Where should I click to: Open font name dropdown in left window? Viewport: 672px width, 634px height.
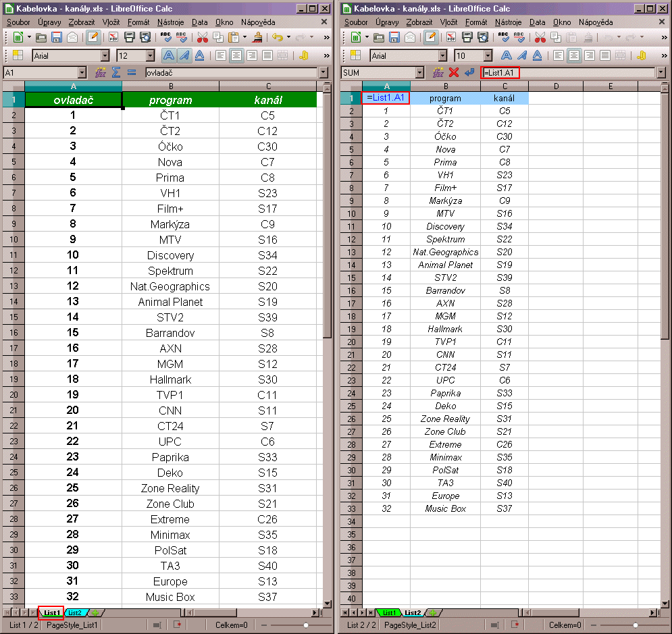click(105, 55)
